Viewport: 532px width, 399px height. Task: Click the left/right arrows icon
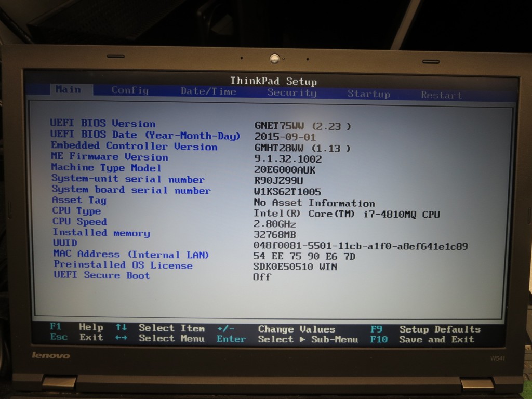[x=121, y=338]
